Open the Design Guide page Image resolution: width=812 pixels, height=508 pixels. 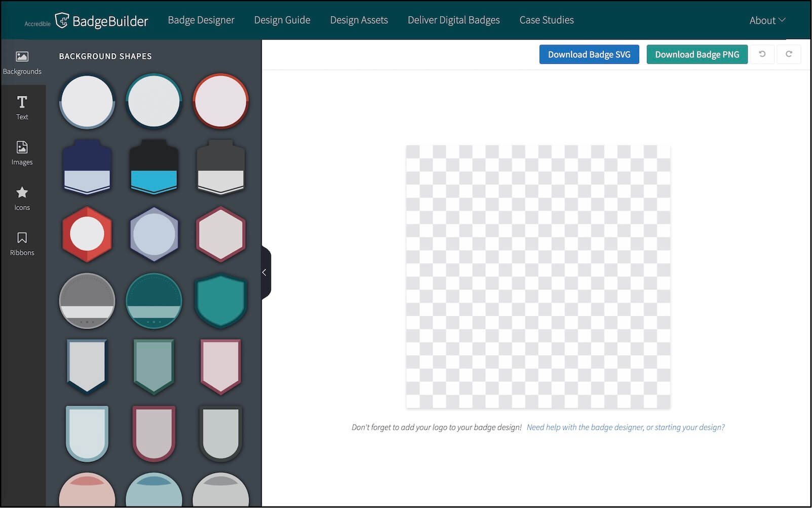click(x=282, y=20)
